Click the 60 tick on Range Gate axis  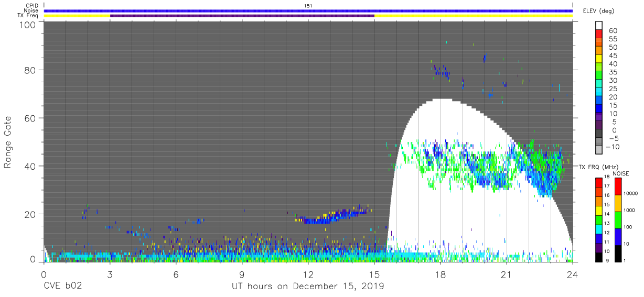coord(30,118)
